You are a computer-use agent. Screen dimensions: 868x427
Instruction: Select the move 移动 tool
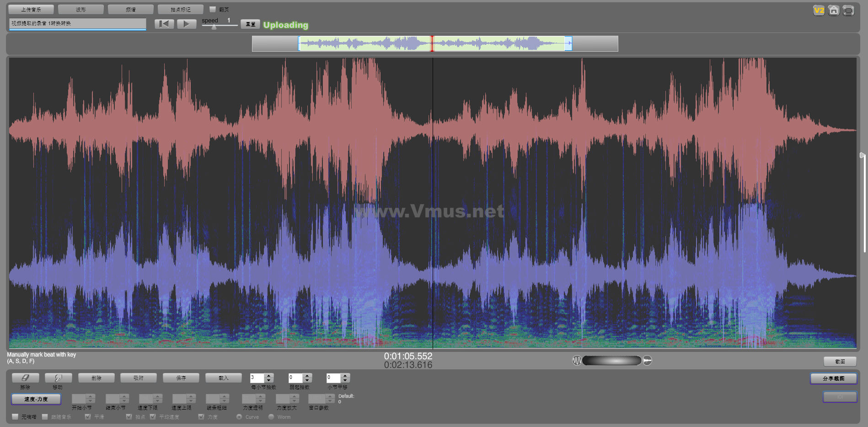pyautogui.click(x=58, y=378)
